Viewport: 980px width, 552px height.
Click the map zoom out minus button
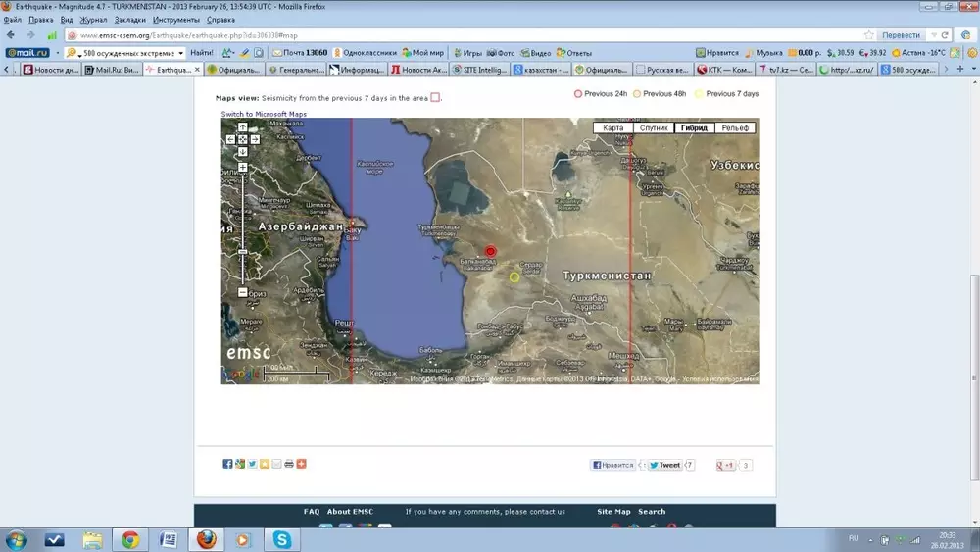[243, 292]
